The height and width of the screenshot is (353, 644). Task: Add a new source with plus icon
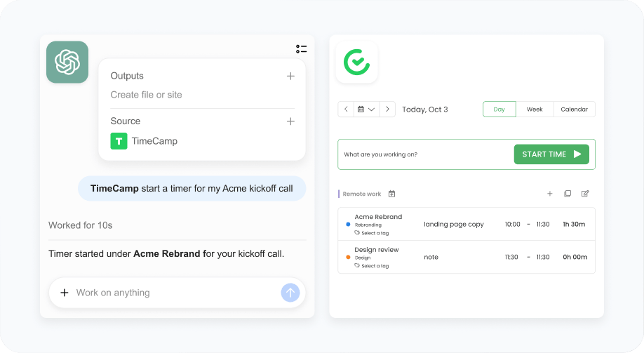290,121
